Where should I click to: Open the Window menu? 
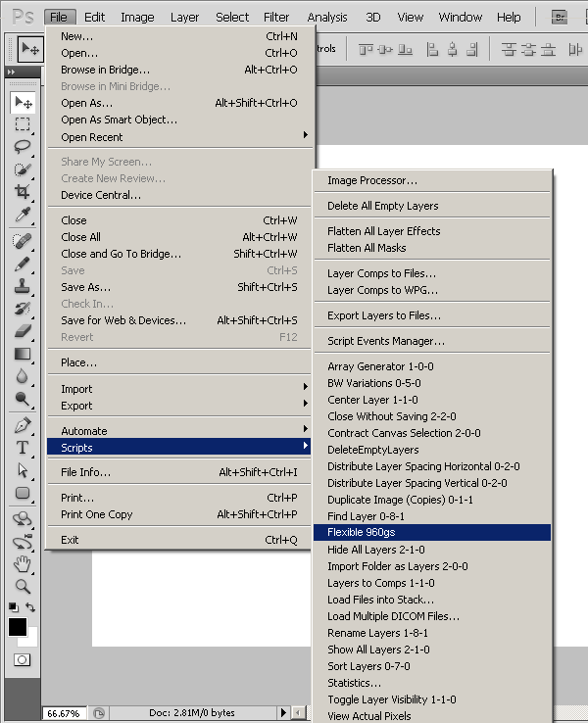461,18
